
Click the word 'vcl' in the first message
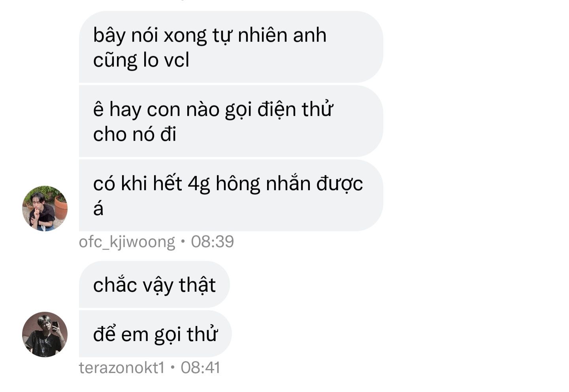(177, 60)
